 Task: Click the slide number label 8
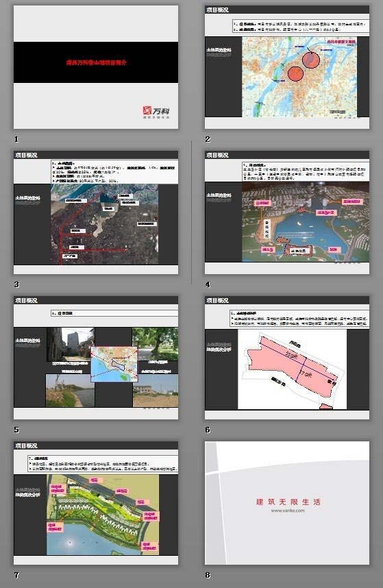point(208,575)
